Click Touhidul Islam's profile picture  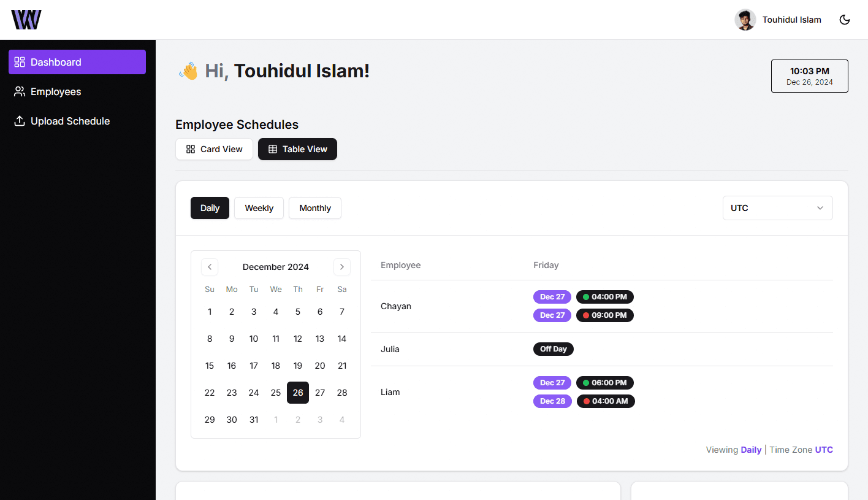(745, 19)
